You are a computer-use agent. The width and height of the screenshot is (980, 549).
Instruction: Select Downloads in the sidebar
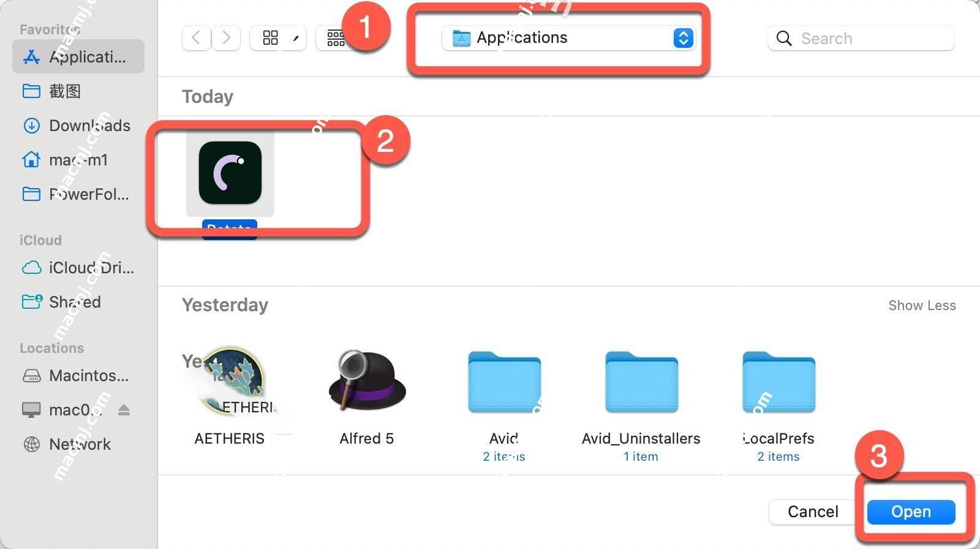[x=78, y=126]
